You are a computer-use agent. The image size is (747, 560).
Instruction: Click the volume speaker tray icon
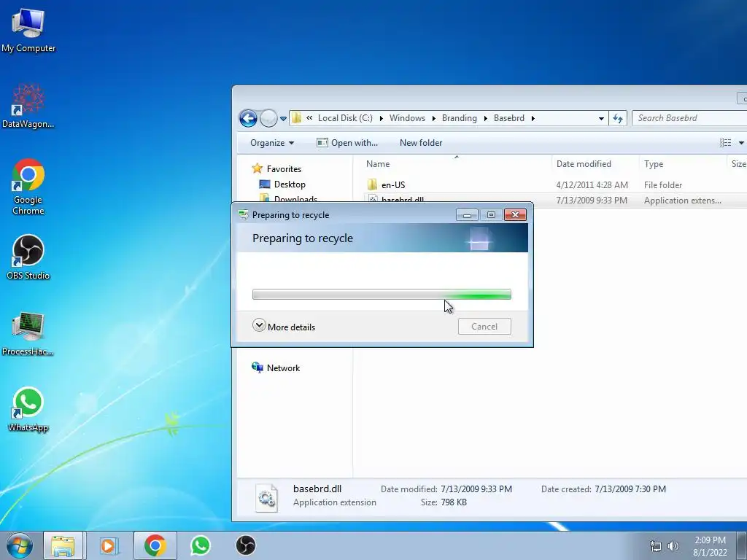pos(673,546)
